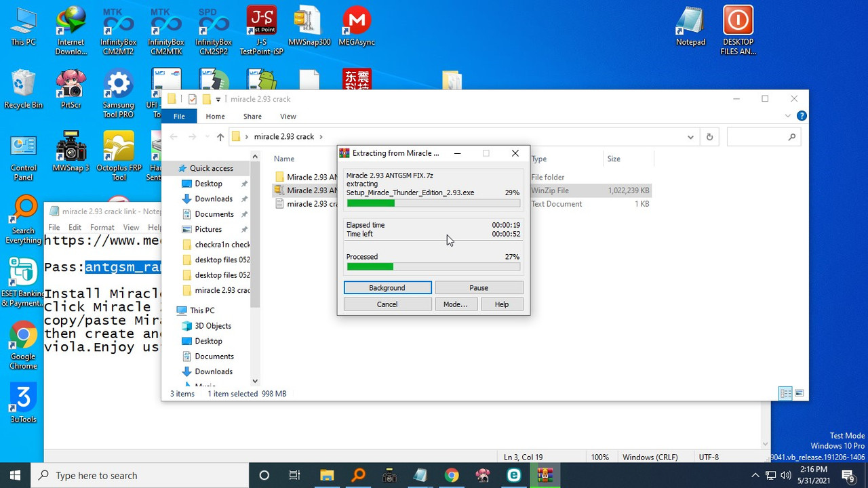Open the Share ribbon tab
Screen dimensions: 868x488
pyautogui.click(x=252, y=117)
